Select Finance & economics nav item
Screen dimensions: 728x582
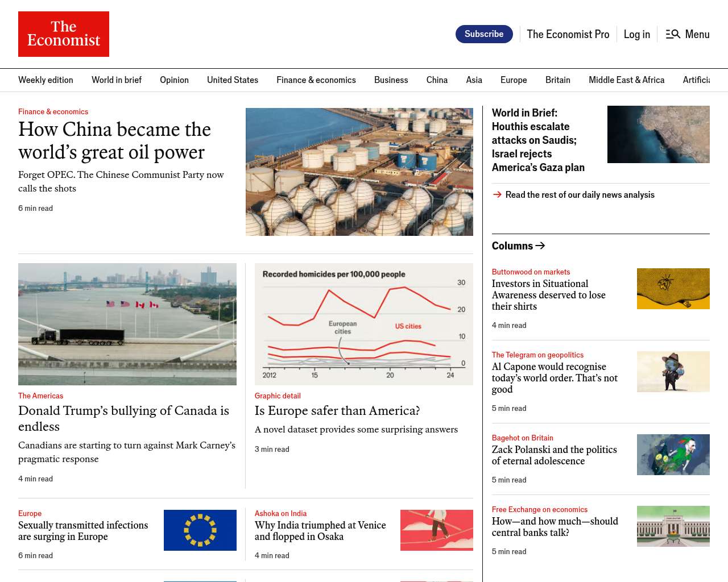316,80
